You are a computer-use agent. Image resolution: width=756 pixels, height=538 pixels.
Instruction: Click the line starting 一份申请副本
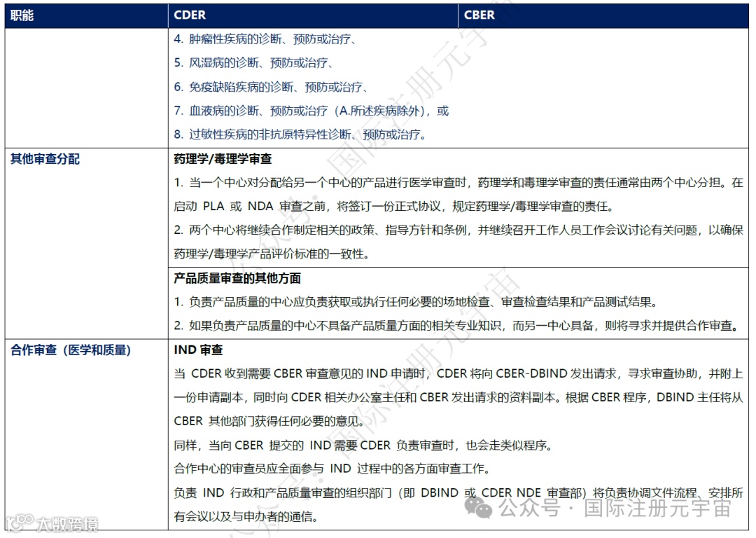click(458, 398)
